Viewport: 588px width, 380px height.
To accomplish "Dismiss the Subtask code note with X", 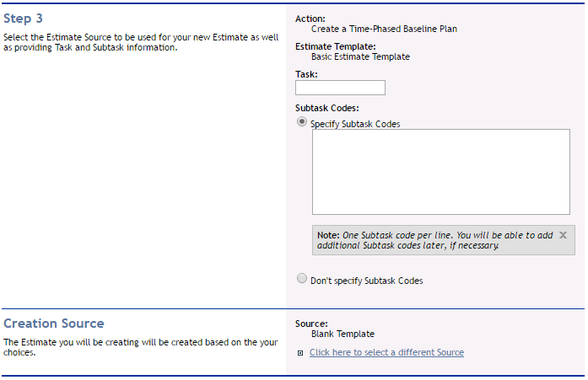I will (563, 235).
